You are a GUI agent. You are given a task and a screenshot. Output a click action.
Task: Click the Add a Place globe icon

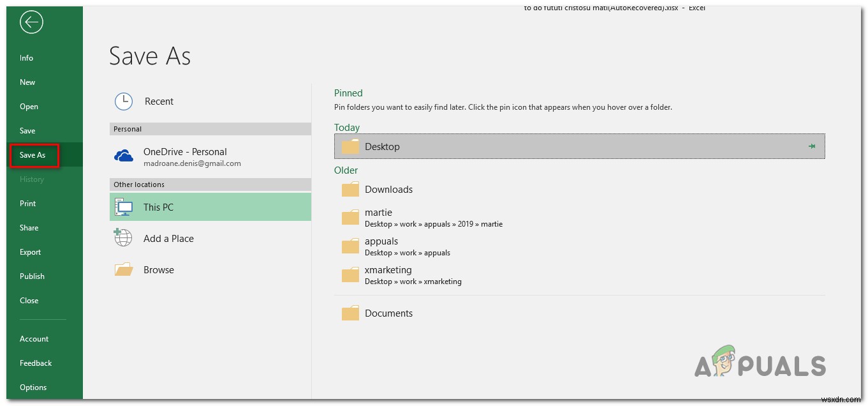click(x=123, y=238)
